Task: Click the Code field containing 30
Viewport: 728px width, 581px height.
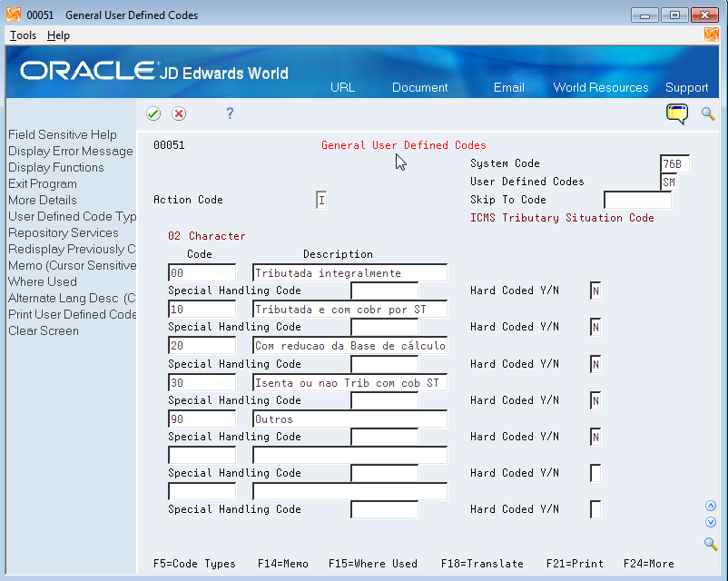Action: click(x=202, y=383)
